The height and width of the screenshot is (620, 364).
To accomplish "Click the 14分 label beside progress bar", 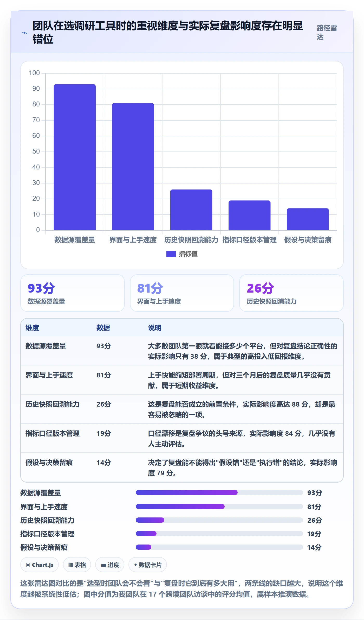I will pos(314,547).
